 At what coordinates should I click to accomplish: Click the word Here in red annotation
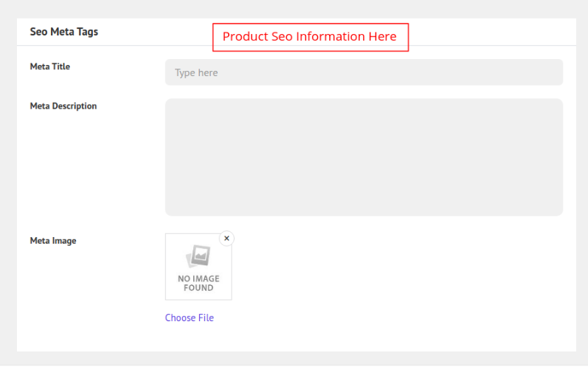(382, 36)
